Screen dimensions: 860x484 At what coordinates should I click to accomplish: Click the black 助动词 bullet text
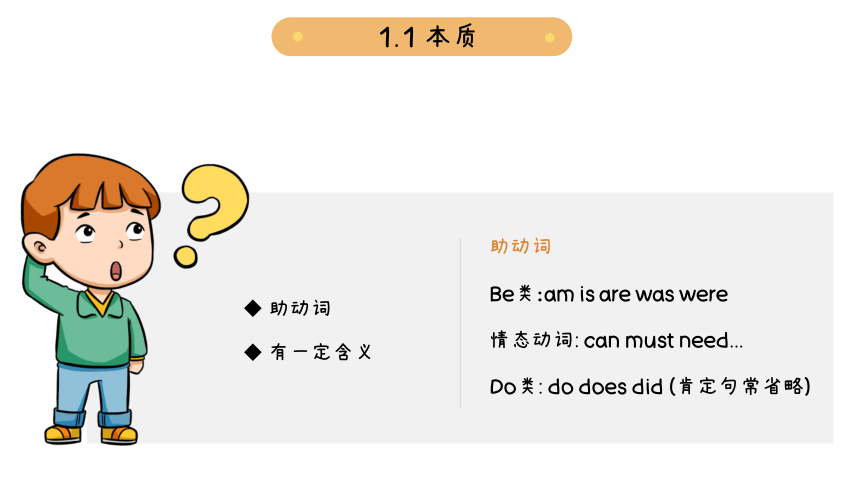click(x=301, y=308)
